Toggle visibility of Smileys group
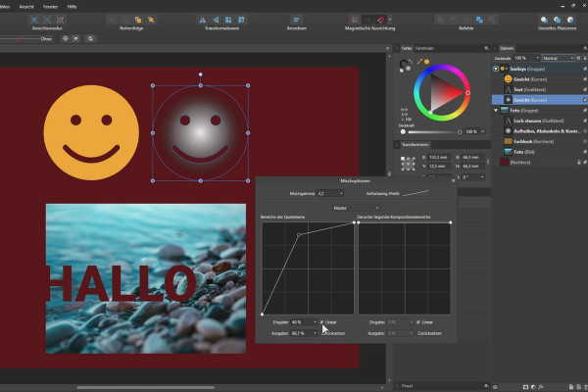Image resolution: width=588 pixels, height=392 pixels. click(x=585, y=69)
